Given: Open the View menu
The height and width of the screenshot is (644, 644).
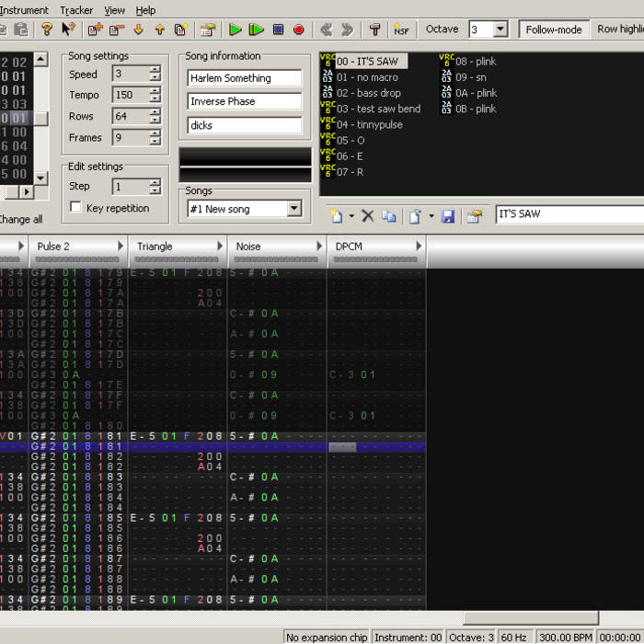Looking at the screenshot, I should (x=115, y=10).
